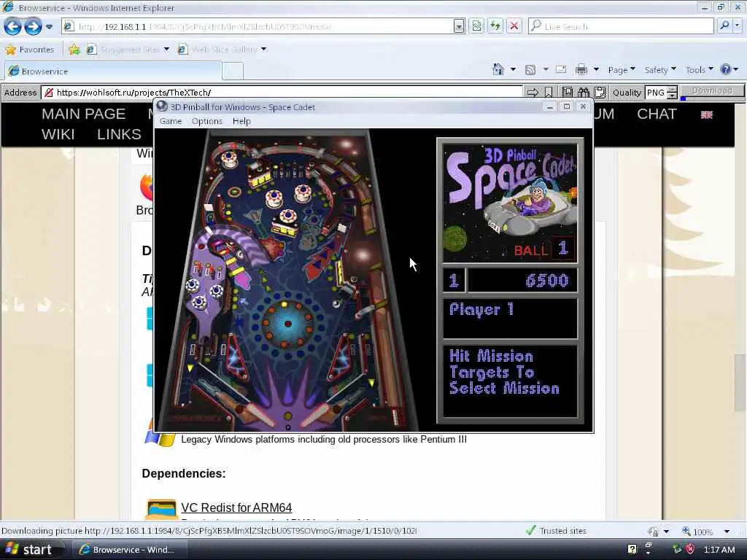Open Live Search provider dropdown arrow

click(x=738, y=26)
